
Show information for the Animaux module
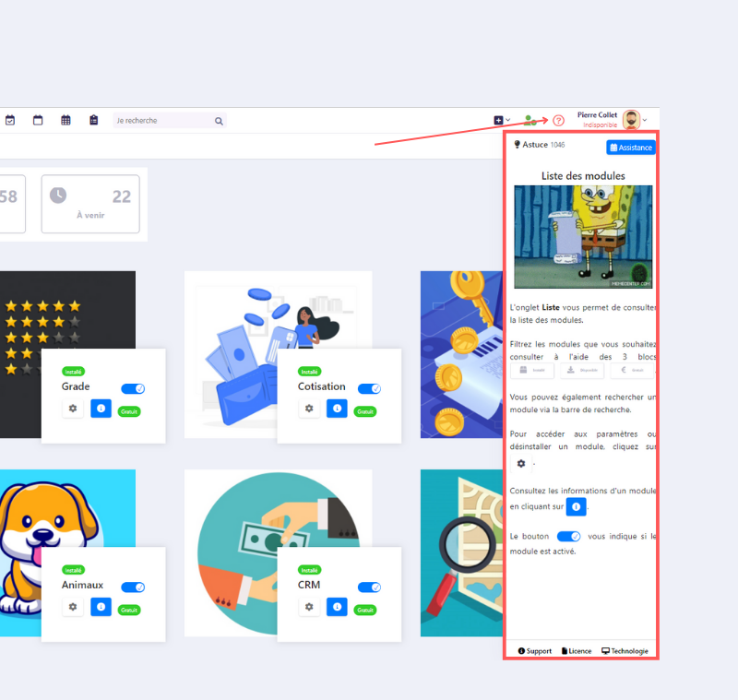point(101,606)
